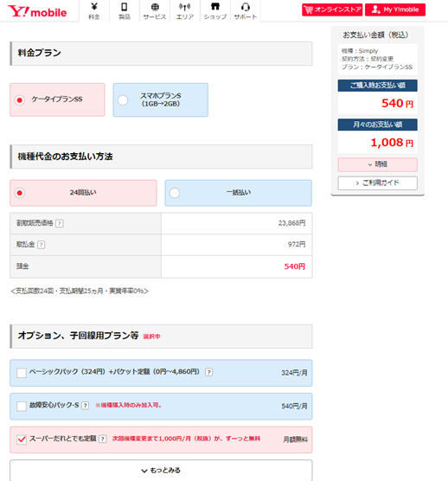Viewport: 448px width, 481px height.
Task: Expand the もっとみる section
Action: [161, 471]
